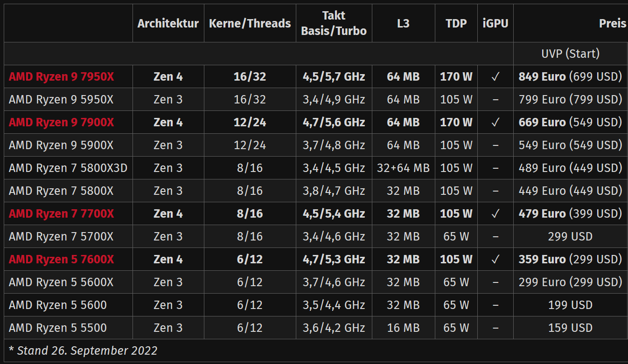
Task: Click the iGPU dash for Ryzen 9 5950X
Action: (495, 99)
